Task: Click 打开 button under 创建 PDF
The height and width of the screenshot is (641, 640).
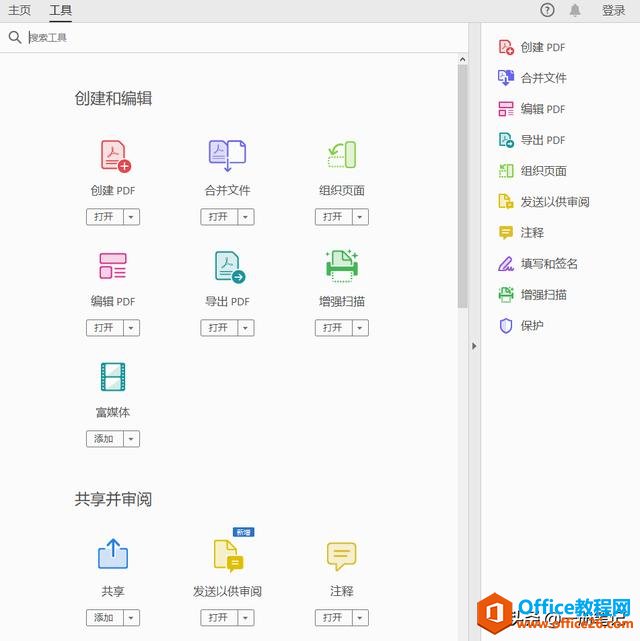Action: (105, 217)
